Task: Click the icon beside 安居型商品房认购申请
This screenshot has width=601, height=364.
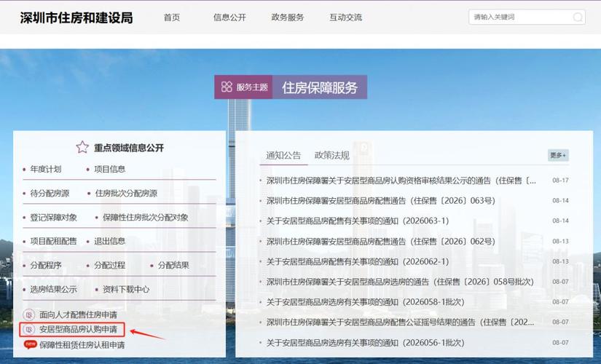Action: [x=28, y=330]
